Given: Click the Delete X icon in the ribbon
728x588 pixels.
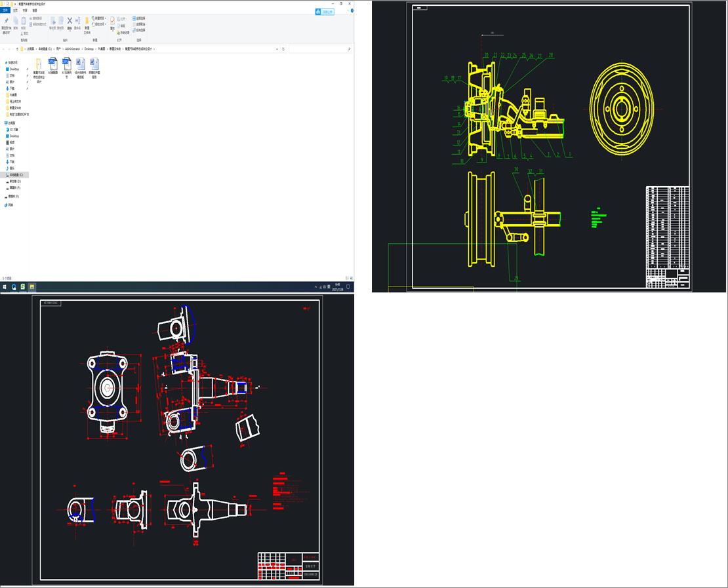Looking at the screenshot, I should pyautogui.click(x=70, y=21).
